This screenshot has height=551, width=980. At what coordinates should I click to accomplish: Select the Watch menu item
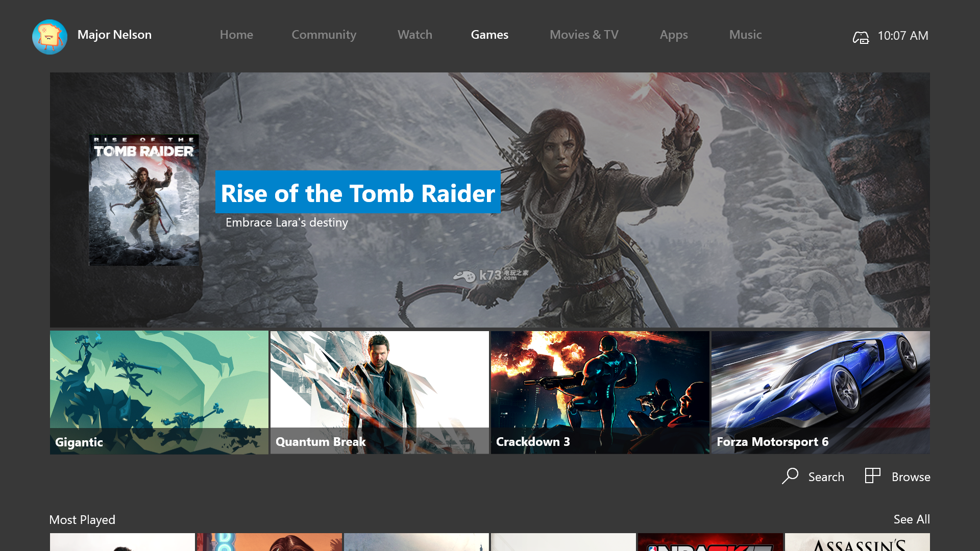coord(415,34)
